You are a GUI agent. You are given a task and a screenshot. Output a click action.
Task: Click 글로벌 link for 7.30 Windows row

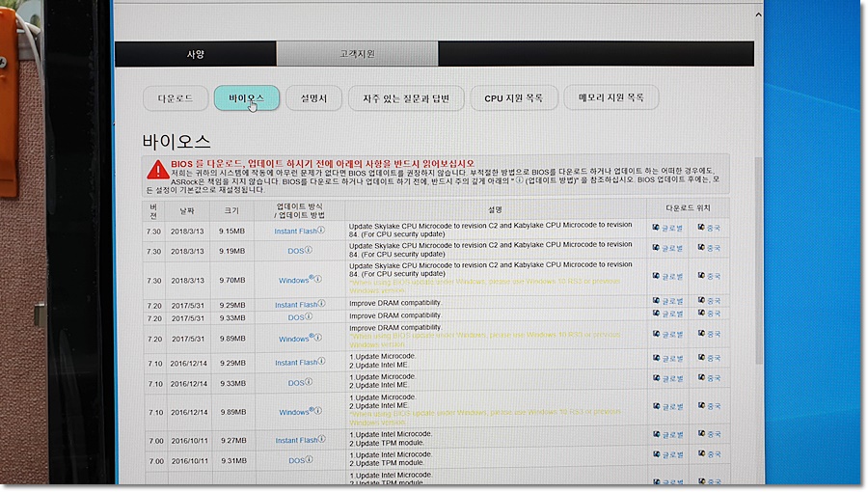coord(672,276)
